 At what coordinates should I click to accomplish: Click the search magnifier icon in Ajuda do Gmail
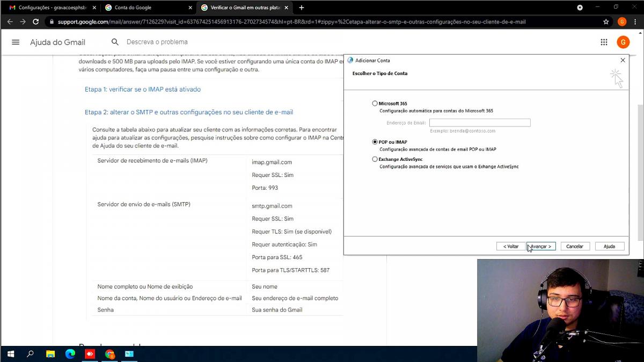pos(115,42)
